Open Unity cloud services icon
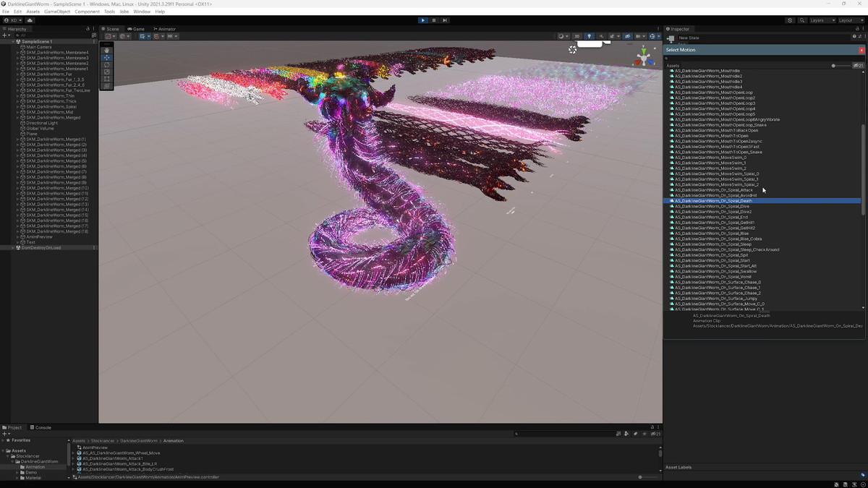The width and height of the screenshot is (868, 488). point(30,20)
